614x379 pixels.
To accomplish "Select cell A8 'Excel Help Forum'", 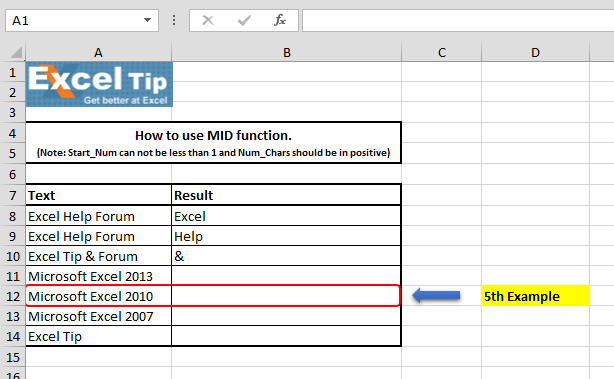I will pyautogui.click(x=99, y=216).
